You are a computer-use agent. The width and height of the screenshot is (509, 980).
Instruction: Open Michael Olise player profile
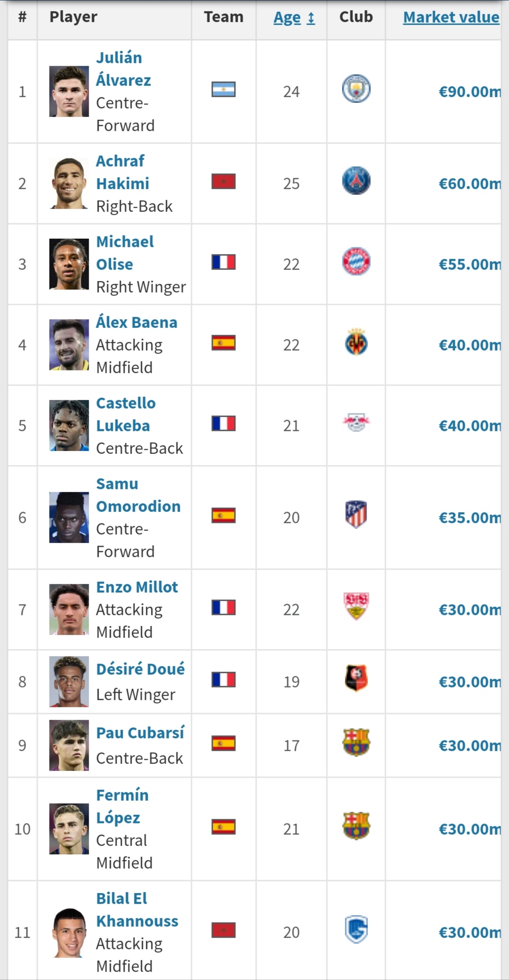click(x=125, y=253)
